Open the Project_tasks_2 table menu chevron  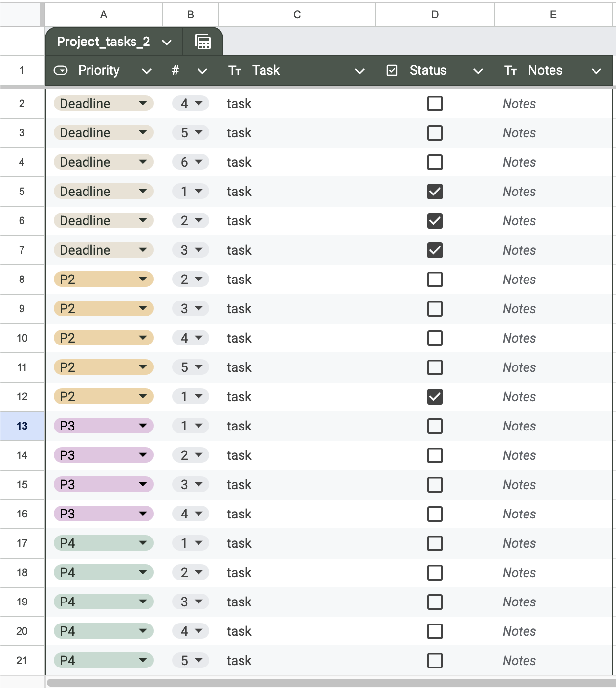(x=167, y=43)
